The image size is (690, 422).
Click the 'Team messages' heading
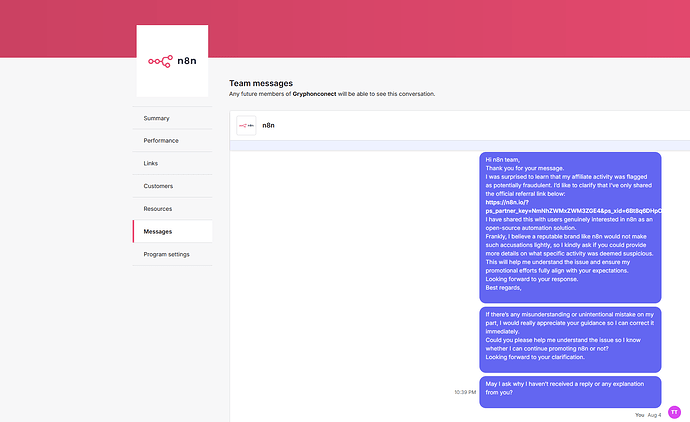click(x=261, y=83)
